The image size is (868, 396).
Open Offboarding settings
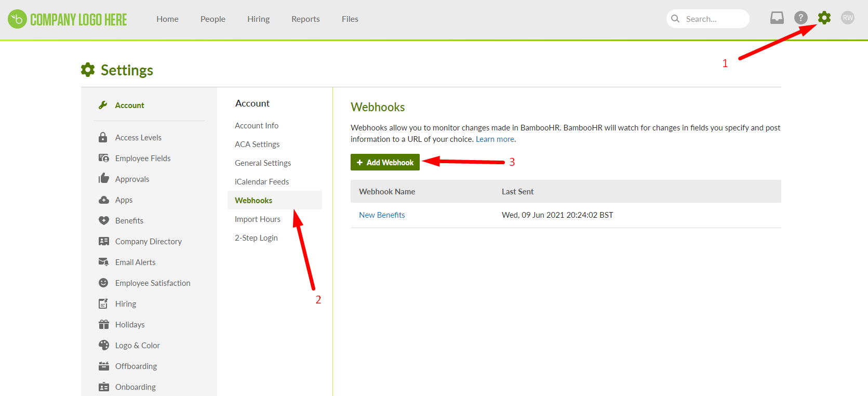136,366
